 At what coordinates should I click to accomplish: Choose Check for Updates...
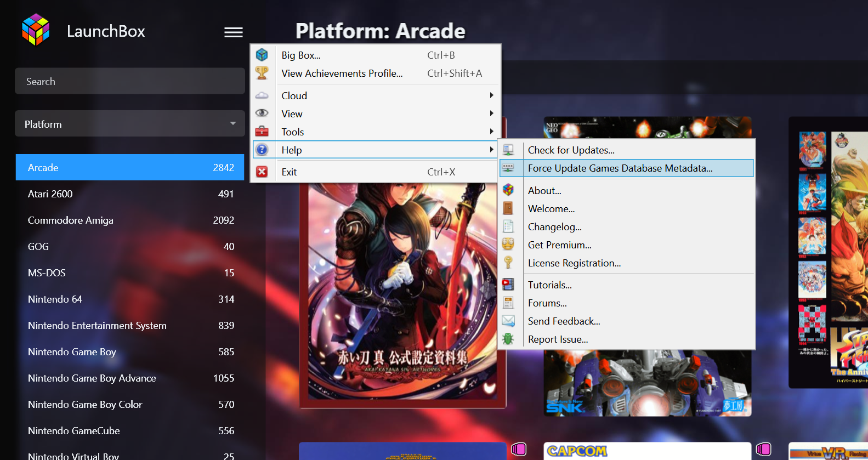click(x=627, y=150)
